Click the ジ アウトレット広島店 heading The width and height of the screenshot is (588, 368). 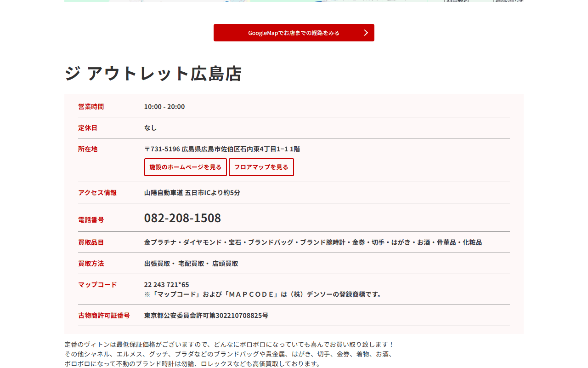click(153, 74)
